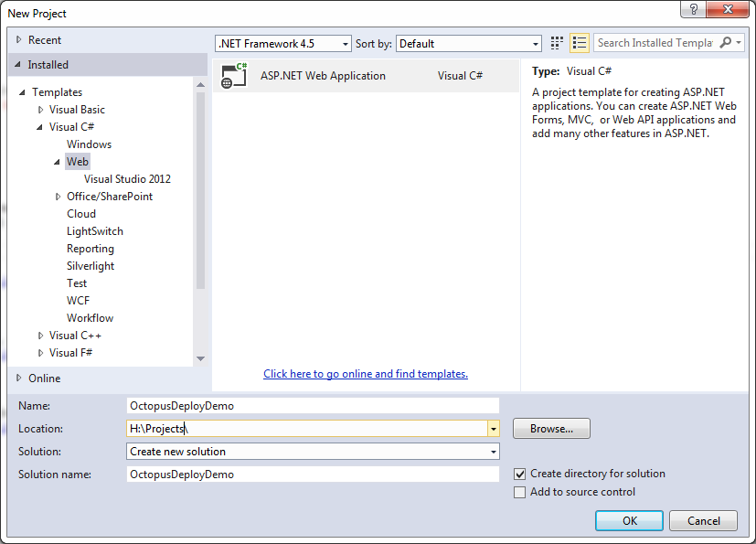Expand the Visual Basic tree node
Image resolution: width=756 pixels, height=544 pixels.
pos(40,110)
